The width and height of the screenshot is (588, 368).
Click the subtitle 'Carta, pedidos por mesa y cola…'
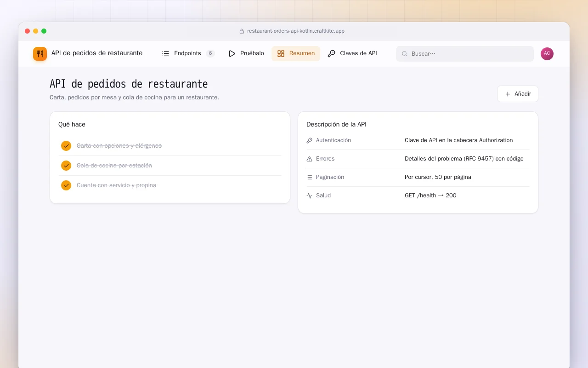tap(134, 98)
